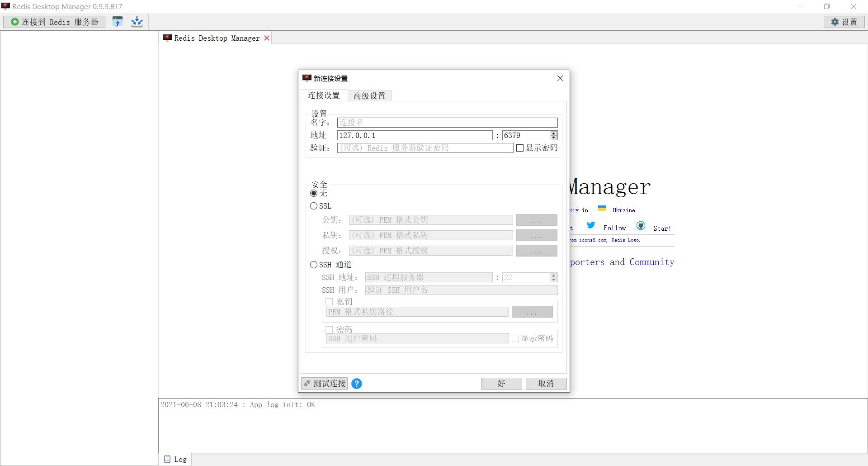Click the SSH 用户密码 field
Viewport: 868px width, 466px height.
coord(417,338)
